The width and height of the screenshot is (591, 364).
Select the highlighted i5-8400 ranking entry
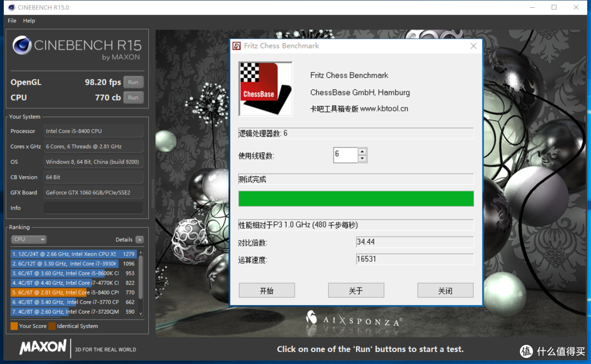coord(73,292)
